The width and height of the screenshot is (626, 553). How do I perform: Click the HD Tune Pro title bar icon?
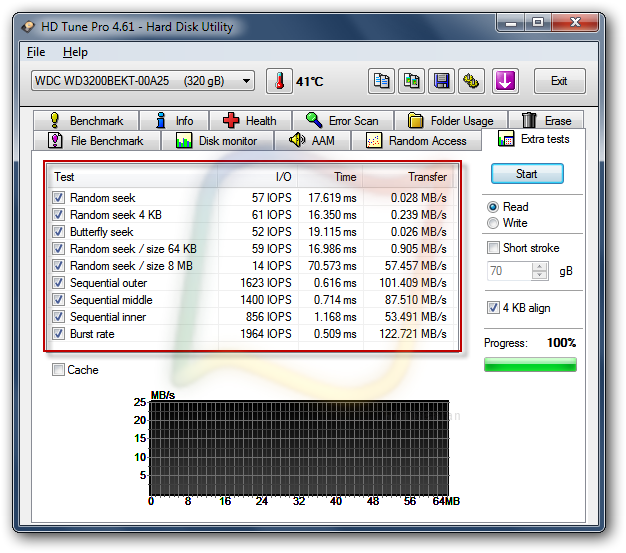28,27
